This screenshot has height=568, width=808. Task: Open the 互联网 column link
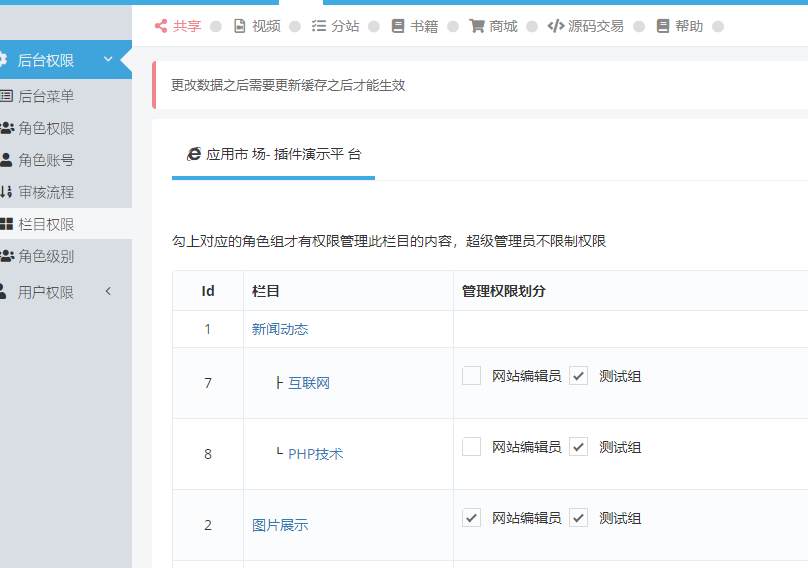tap(309, 383)
